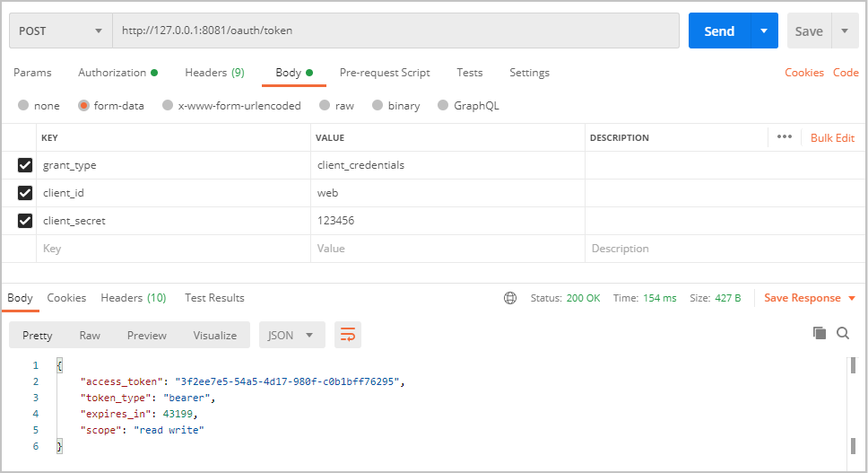Click the 123456 value cell
Viewport: 868px width, 473px height.
[x=447, y=221]
